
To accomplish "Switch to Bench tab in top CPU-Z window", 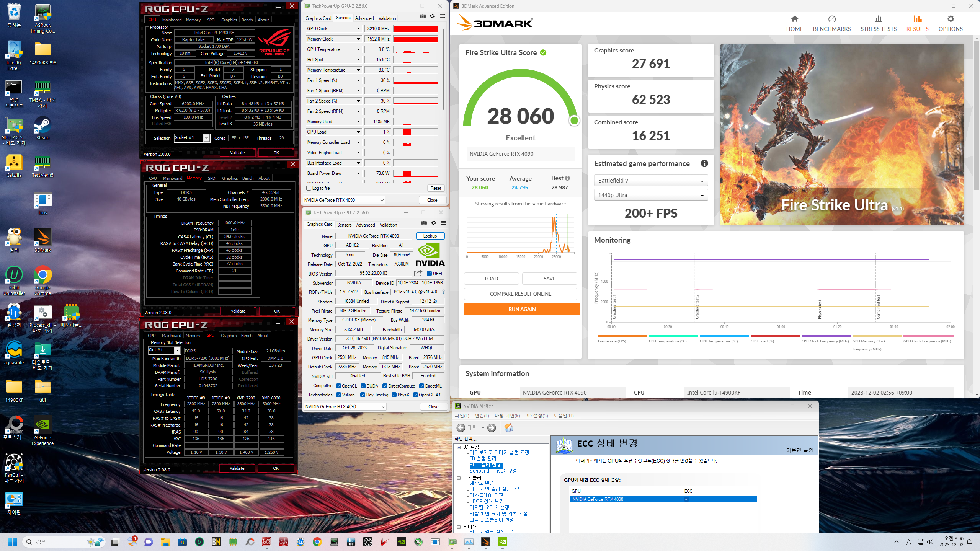I will coord(247,20).
